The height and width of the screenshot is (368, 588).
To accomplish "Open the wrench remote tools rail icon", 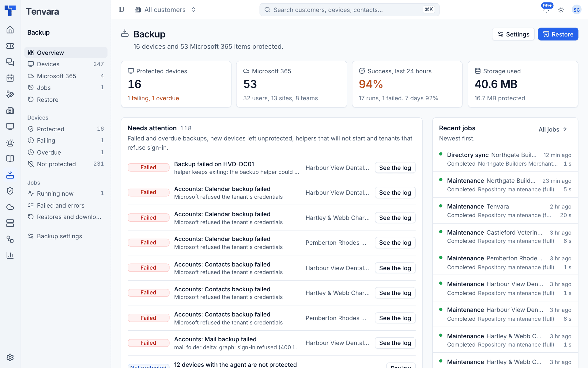I will click(x=10, y=94).
